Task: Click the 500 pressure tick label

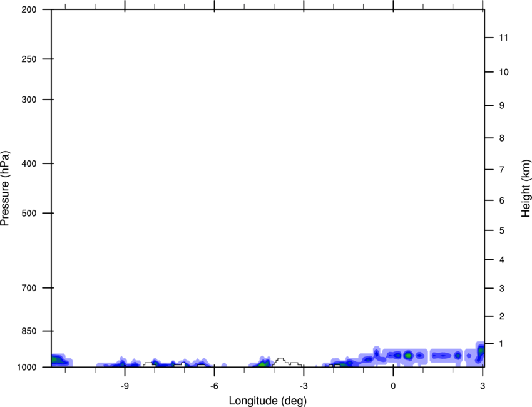Action: (29, 213)
